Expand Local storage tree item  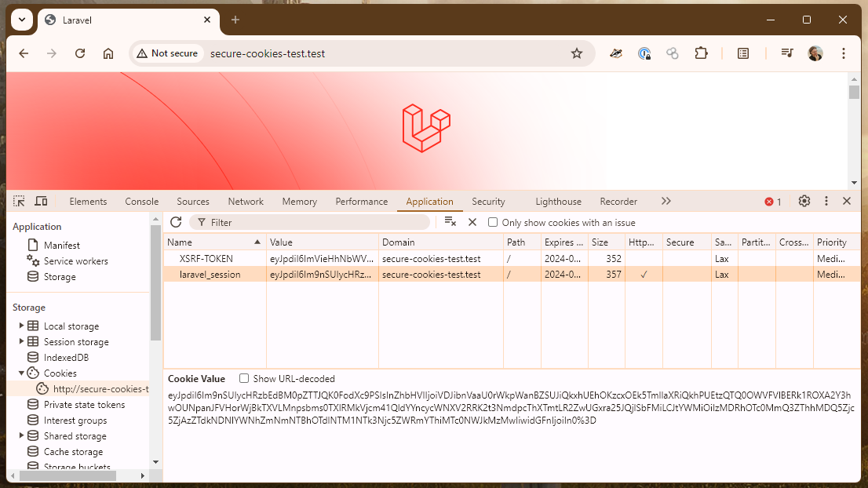coord(22,326)
